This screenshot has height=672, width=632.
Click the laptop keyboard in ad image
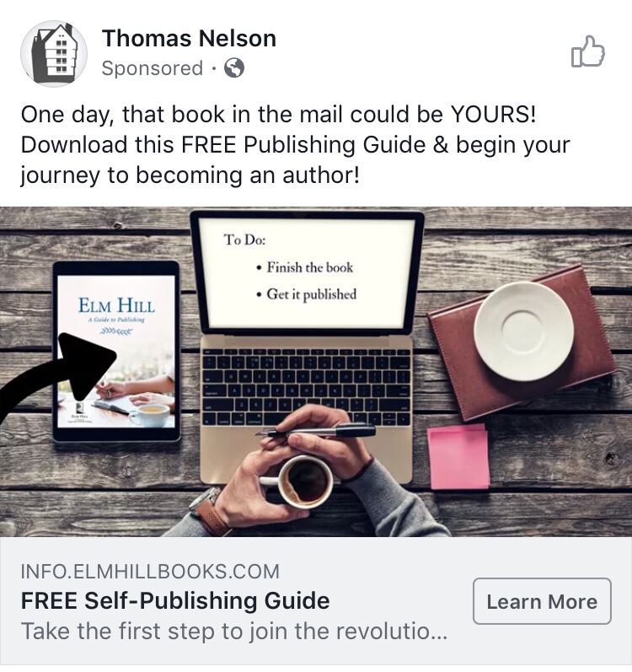tap(307, 387)
